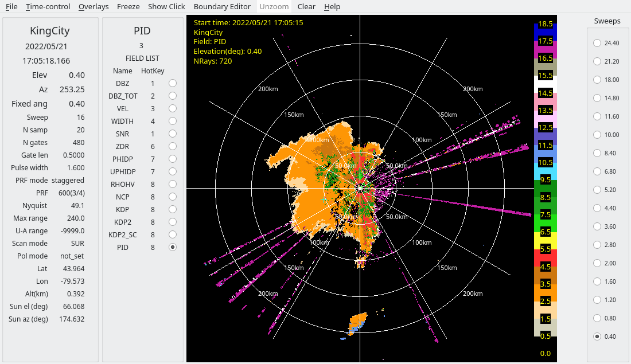This screenshot has height=364, width=631.
Task: Open the Time-control menu
Action: point(48,7)
